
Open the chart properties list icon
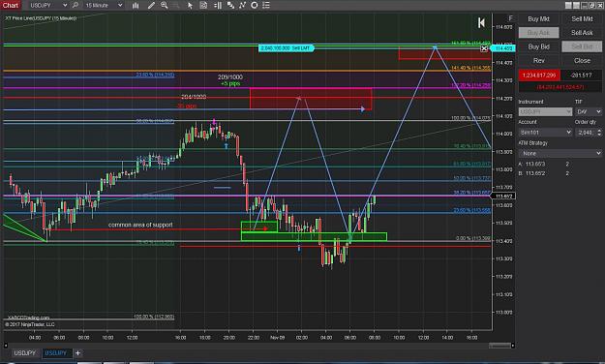pyautogui.click(x=266, y=5)
